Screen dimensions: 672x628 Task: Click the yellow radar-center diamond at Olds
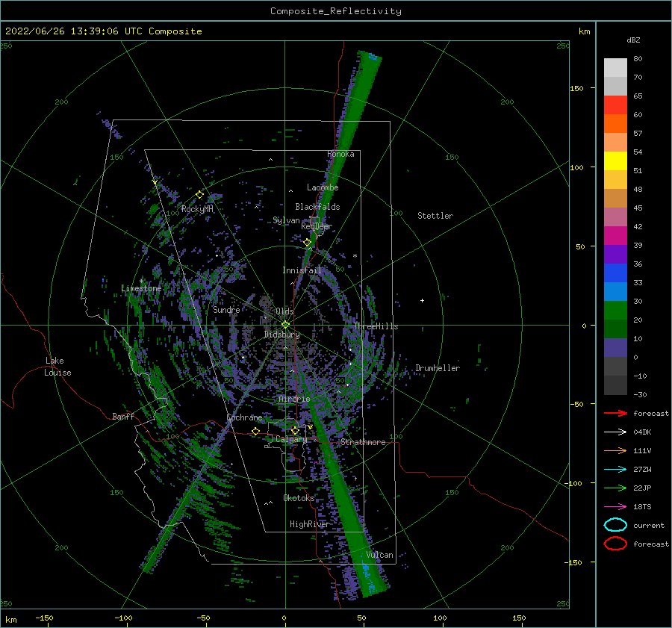point(285,325)
